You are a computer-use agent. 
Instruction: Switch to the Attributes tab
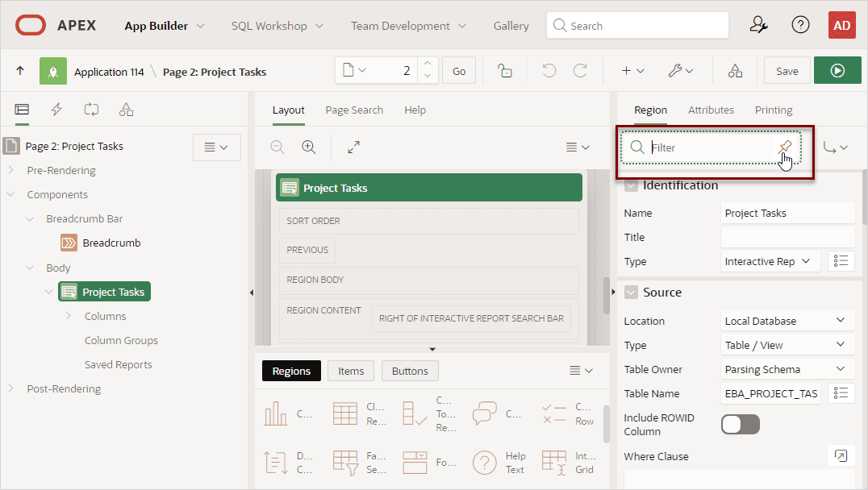[x=711, y=110]
